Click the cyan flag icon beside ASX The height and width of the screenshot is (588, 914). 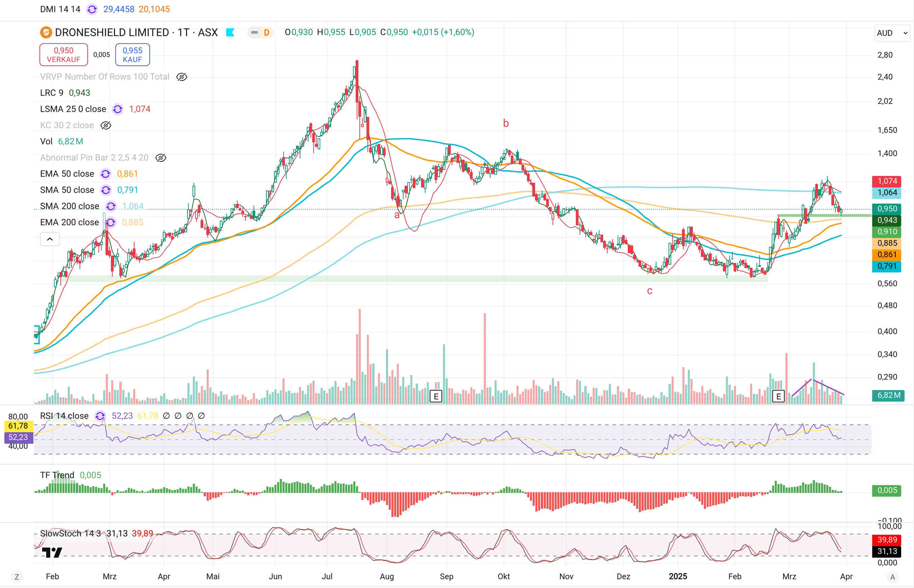pyautogui.click(x=230, y=32)
